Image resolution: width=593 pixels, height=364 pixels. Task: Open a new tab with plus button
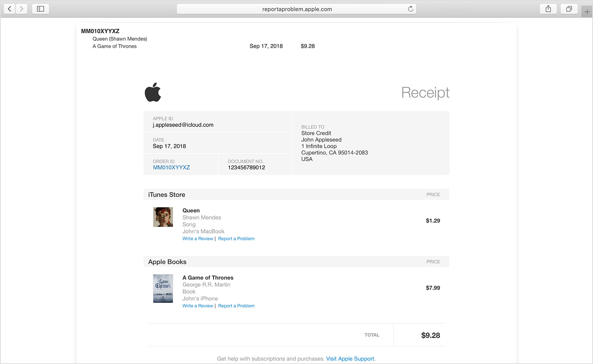(x=587, y=12)
